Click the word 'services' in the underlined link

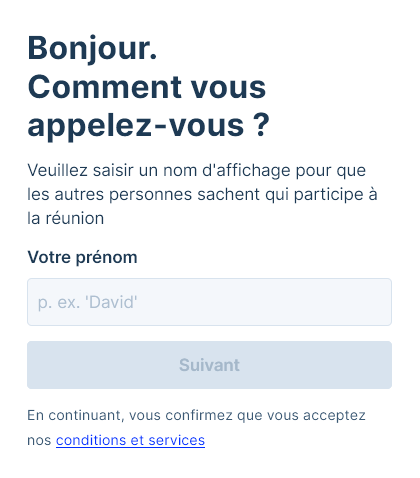[x=177, y=440]
